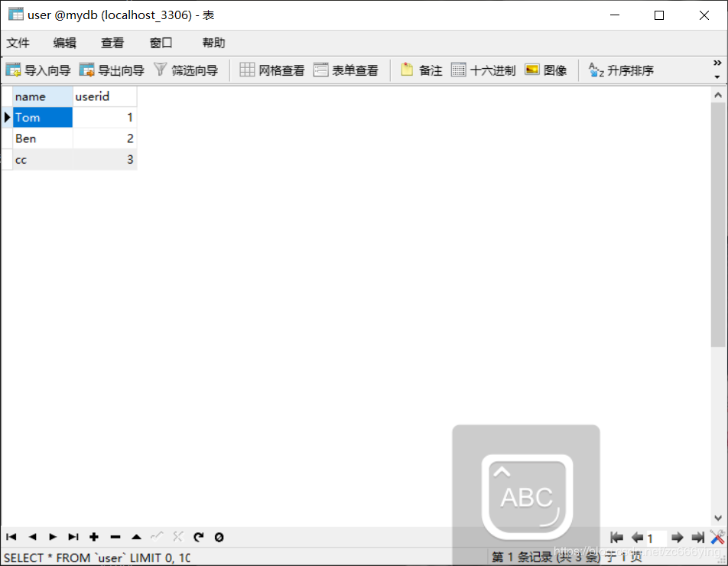The width and height of the screenshot is (728, 566).
Task: Go to next record button
Action: tap(53, 537)
